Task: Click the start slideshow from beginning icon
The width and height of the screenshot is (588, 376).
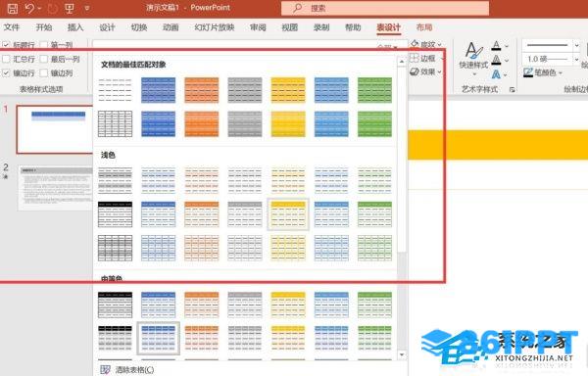Action: (x=70, y=8)
